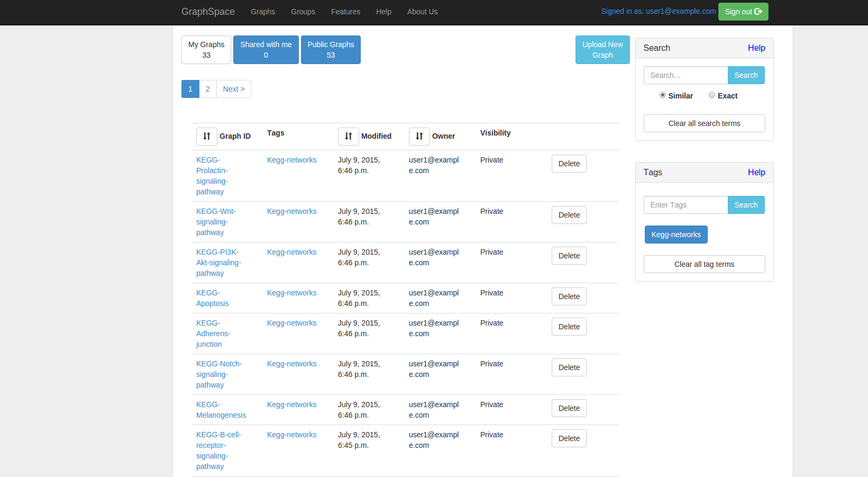Delete the KEGG-Melanogenesis graph
The image size is (868, 477).
tap(569, 408)
